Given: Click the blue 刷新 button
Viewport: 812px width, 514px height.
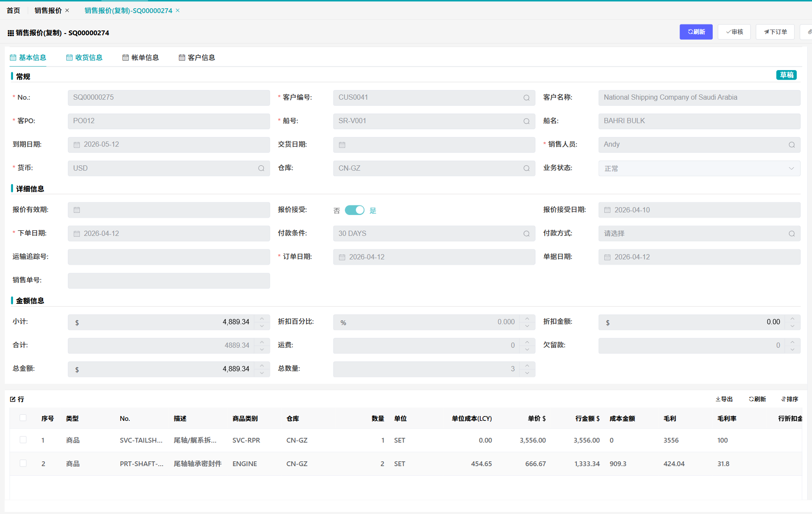Looking at the screenshot, I should [696, 32].
